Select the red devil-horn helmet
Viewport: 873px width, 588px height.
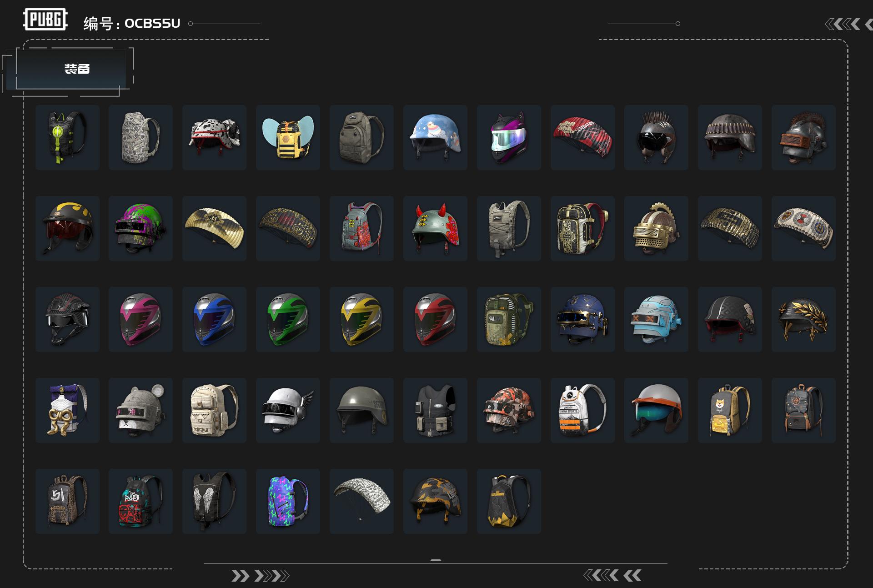(435, 228)
